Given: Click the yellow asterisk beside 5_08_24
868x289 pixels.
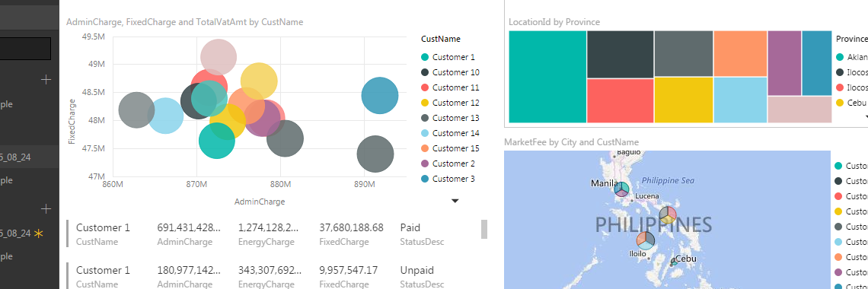Looking at the screenshot, I should 38,233.
